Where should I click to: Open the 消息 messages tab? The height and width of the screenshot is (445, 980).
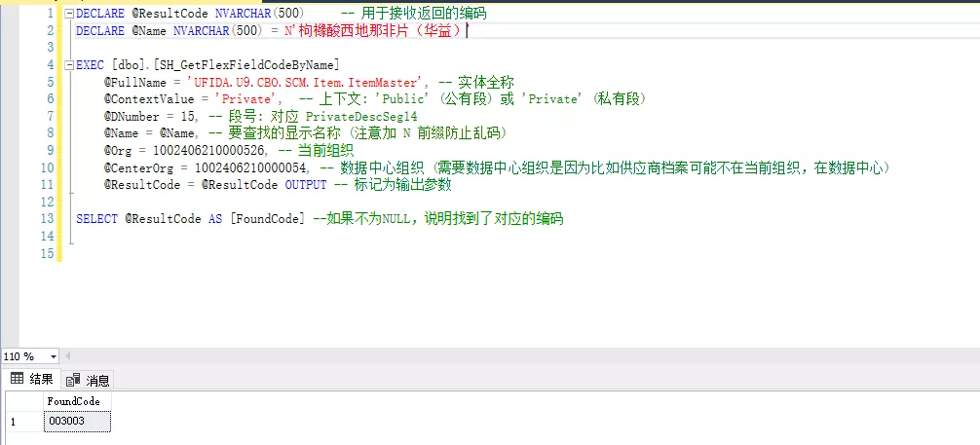tap(90, 380)
